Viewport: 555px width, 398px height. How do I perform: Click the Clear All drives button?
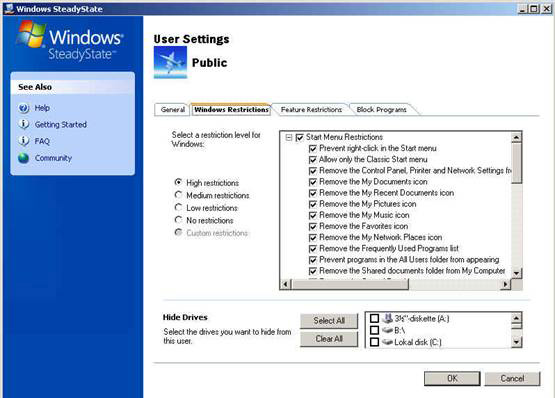coord(329,339)
